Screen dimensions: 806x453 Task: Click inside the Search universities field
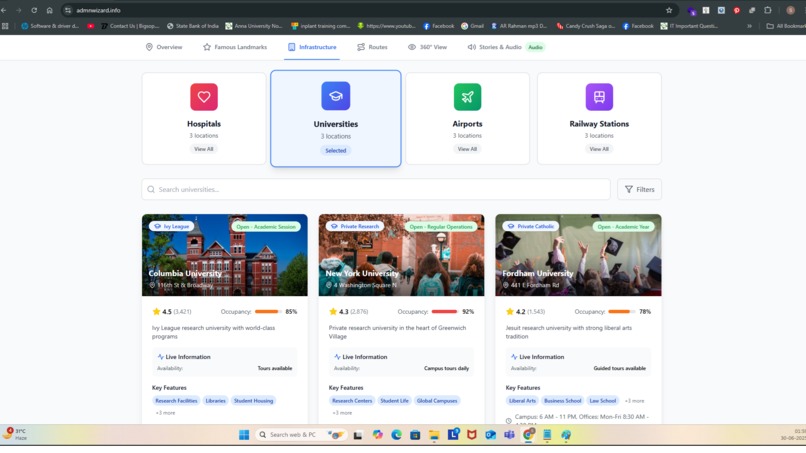pos(376,189)
